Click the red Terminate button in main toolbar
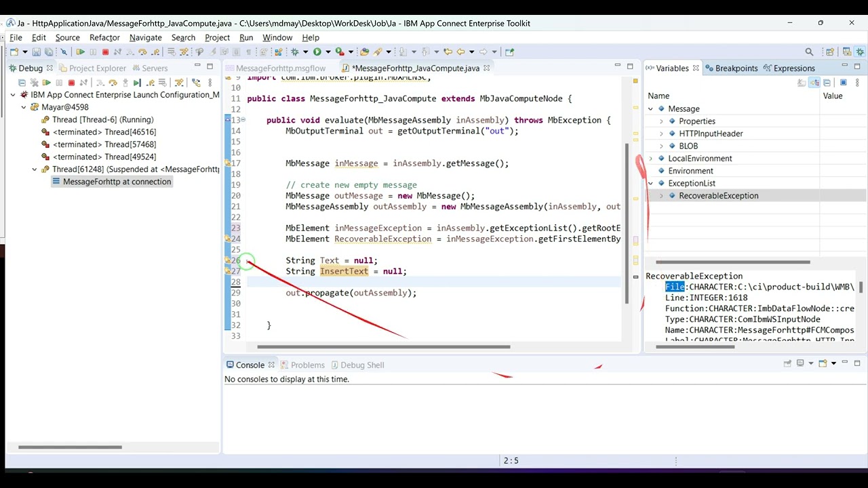868x488 pixels. (105, 52)
